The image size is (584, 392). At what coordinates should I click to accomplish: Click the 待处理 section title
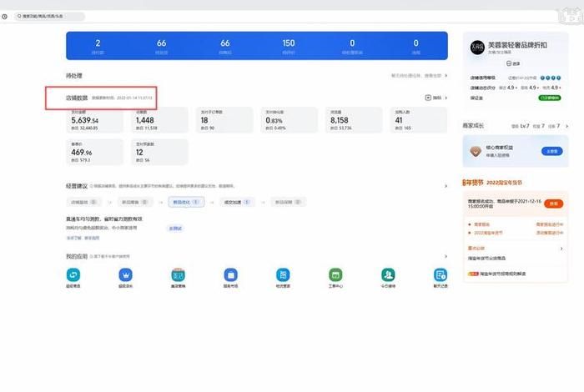coord(74,76)
